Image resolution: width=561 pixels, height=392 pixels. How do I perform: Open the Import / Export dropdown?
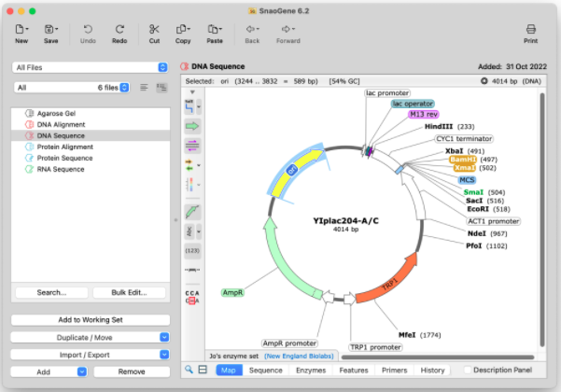[x=91, y=355]
